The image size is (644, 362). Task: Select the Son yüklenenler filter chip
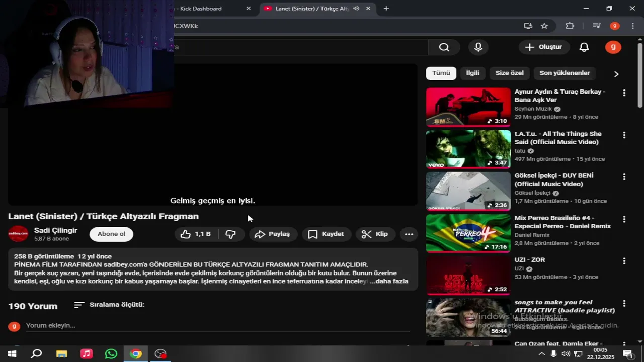(x=565, y=73)
